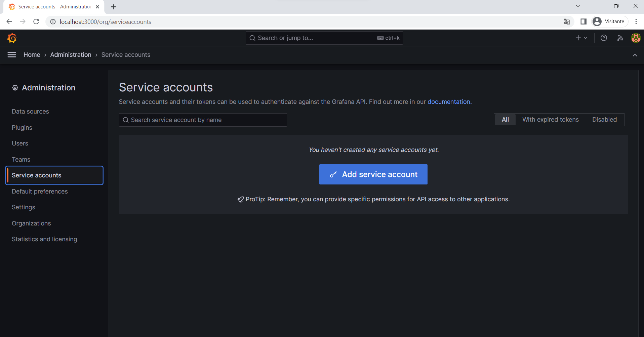Image resolution: width=644 pixels, height=337 pixels.
Task: Click the Add service account button
Action: click(x=373, y=174)
